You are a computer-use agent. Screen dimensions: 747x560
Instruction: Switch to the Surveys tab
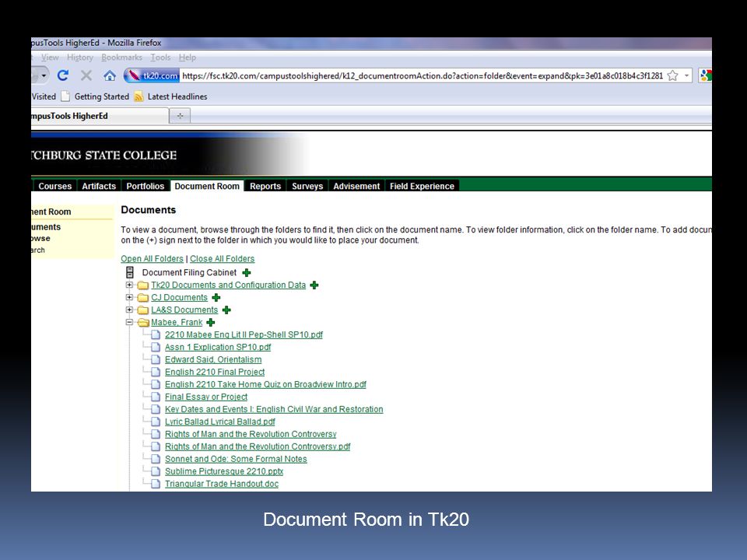[x=307, y=186]
